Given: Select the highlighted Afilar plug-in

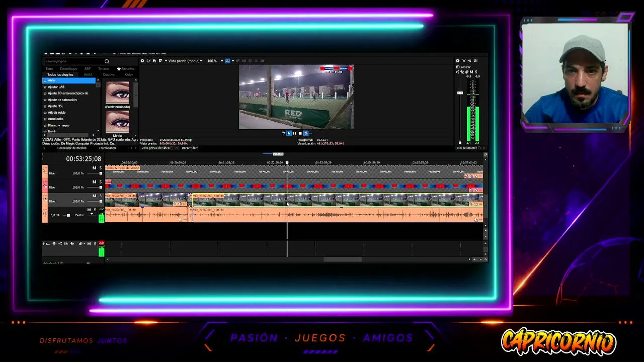Looking at the screenshot, I should (69, 80).
